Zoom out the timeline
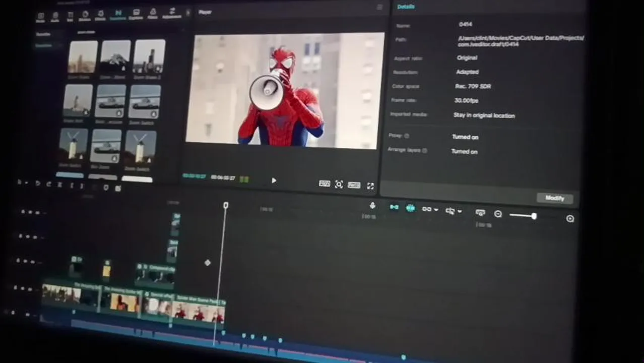644x363 pixels. point(498,214)
